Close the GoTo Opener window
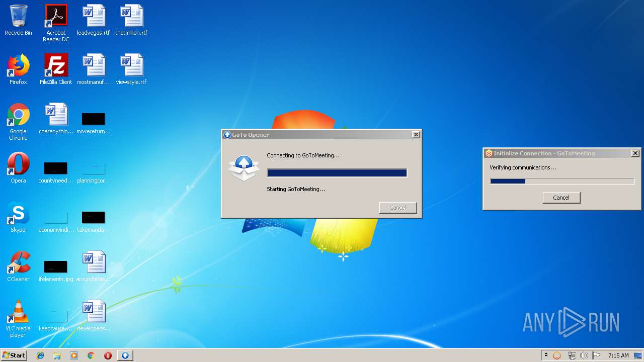 tap(416, 134)
